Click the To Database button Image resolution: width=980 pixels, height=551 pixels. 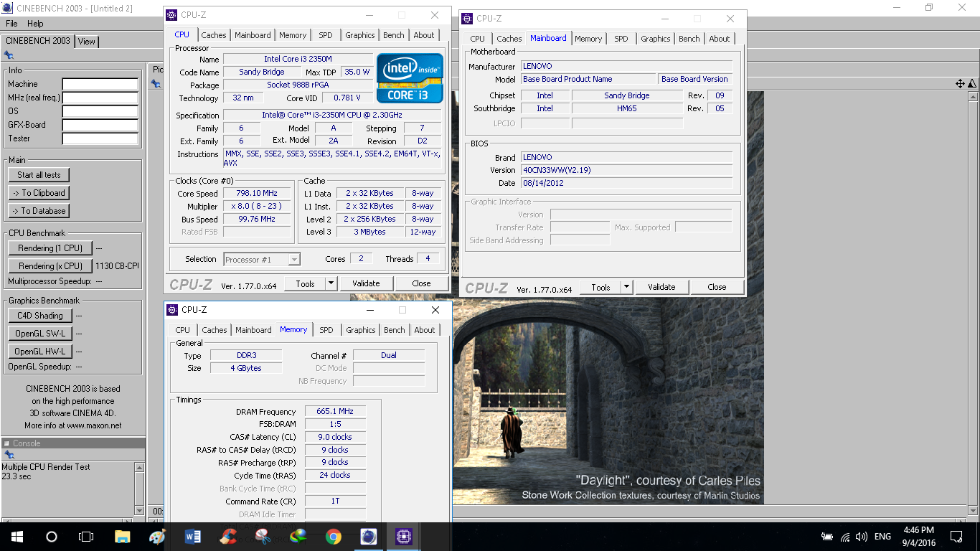39,211
